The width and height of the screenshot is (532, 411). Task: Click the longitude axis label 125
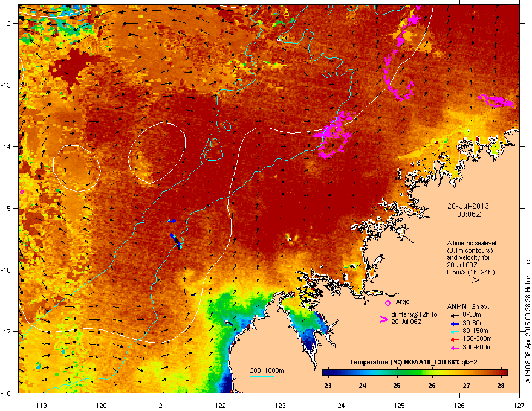tap(400, 405)
